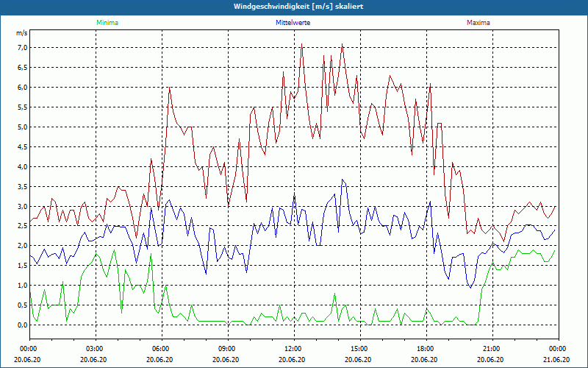Click the y-axis value '6,5'
The image size is (588, 368).
[x=22, y=67]
